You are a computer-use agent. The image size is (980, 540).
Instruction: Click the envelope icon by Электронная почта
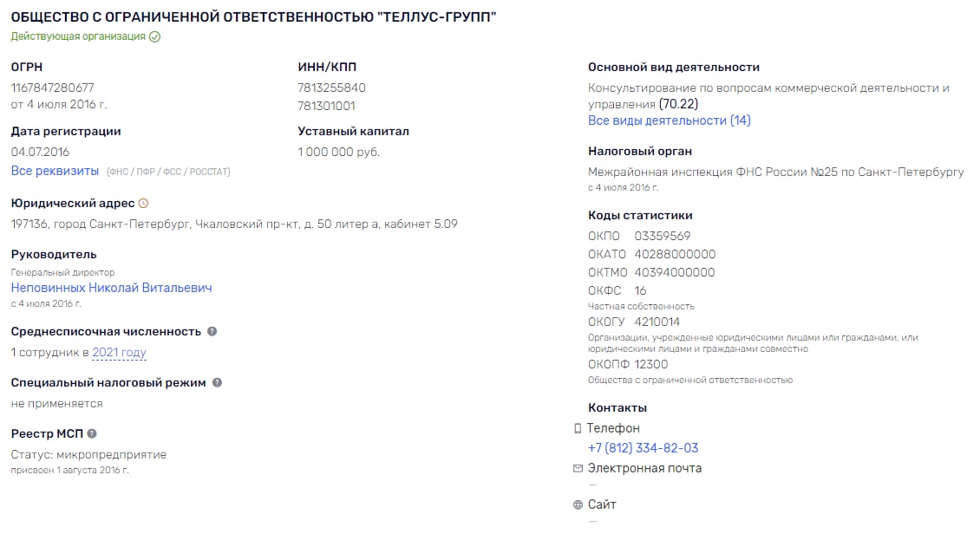[578, 468]
